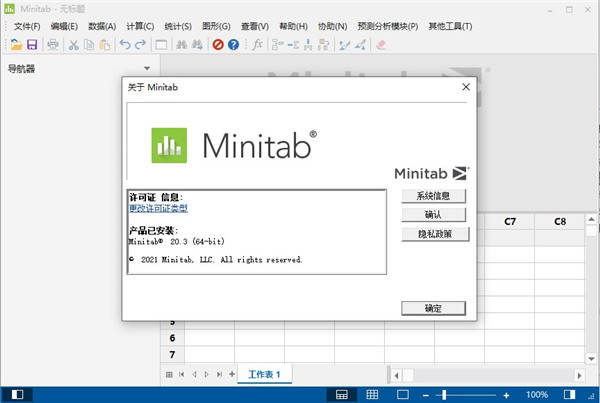Click the 系统信息 button in About dialog

click(x=434, y=196)
